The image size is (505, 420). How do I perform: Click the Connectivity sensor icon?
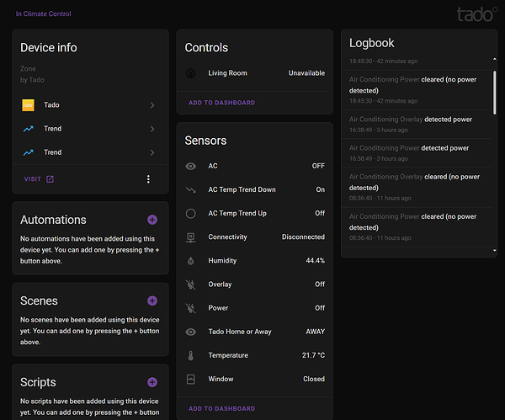(x=190, y=237)
